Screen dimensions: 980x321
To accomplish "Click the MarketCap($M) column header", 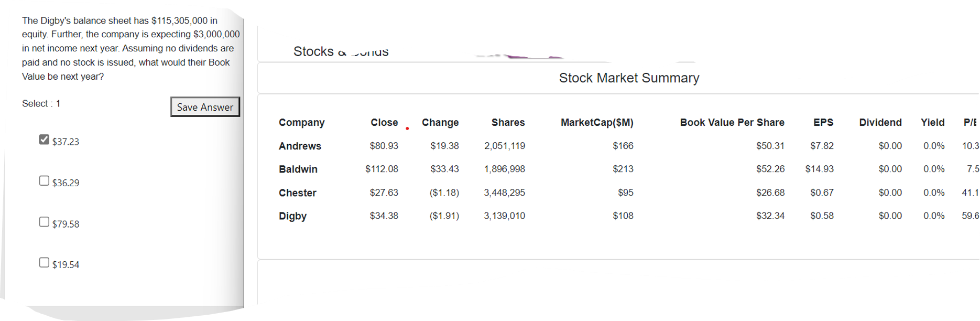I will (x=596, y=122).
